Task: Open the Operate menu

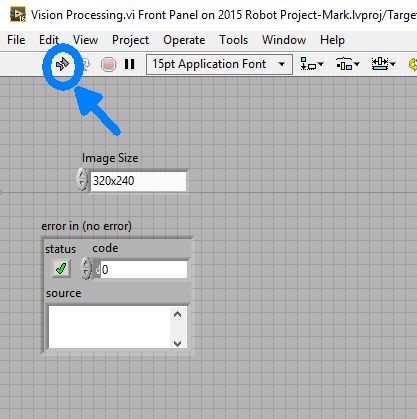Action: coord(184,40)
